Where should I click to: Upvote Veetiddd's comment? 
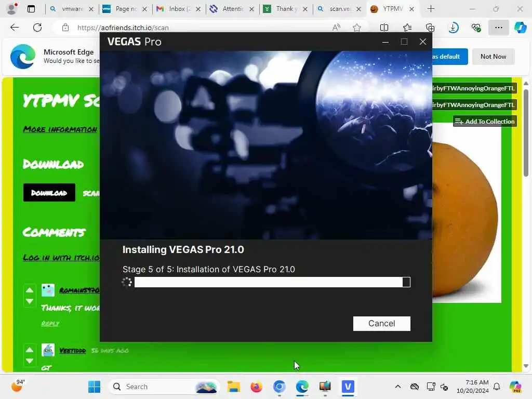[30, 350]
